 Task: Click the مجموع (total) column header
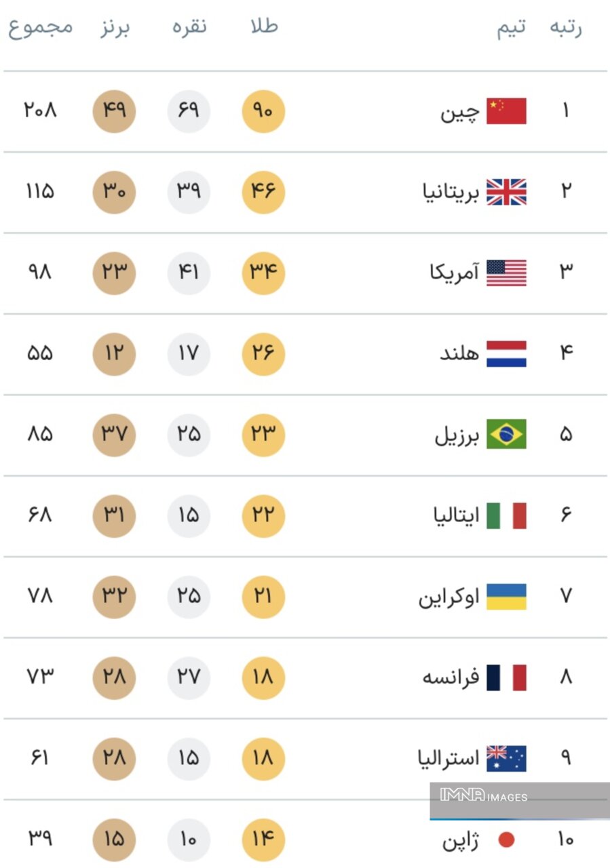[x=40, y=28]
